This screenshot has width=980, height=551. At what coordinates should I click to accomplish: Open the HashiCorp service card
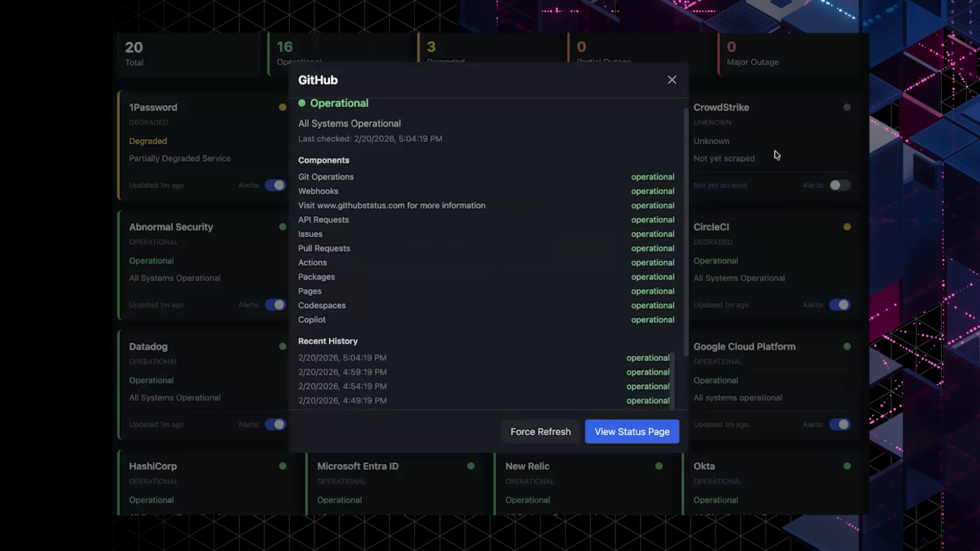[207, 483]
